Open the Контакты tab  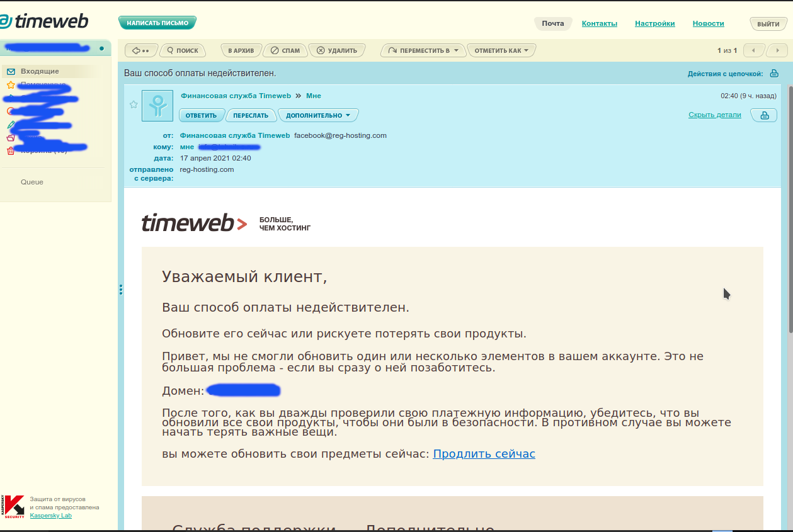pyautogui.click(x=599, y=23)
